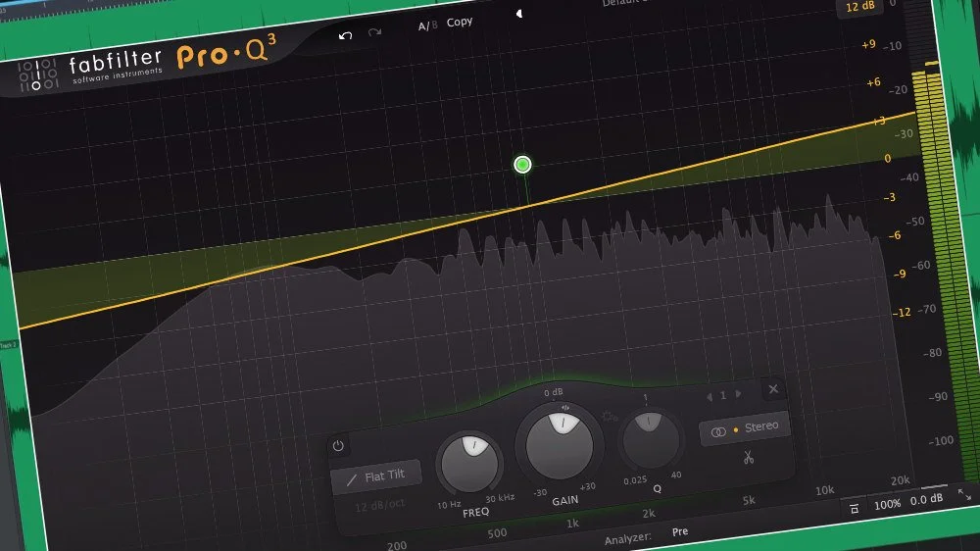The image size is (980, 551).
Task: Toggle A/B state comparison
Action: pos(427,25)
